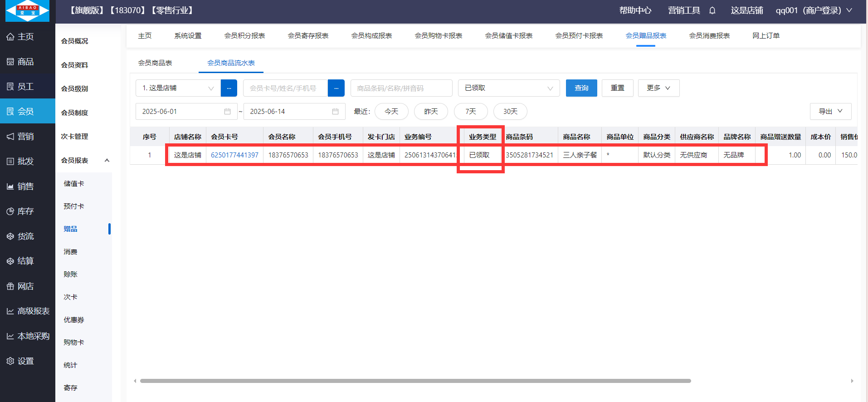The image size is (868, 402).
Task: Select the 30天 quick date filter
Action: pos(510,112)
